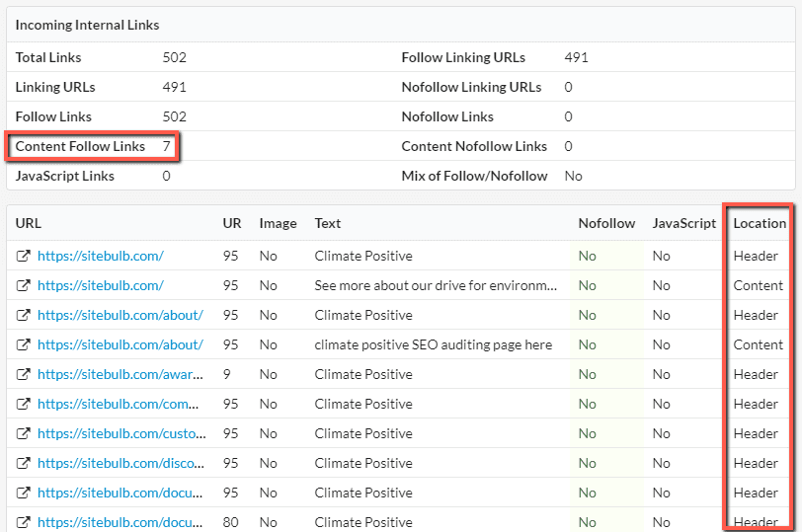Select text 'See more about our drive for environm...'
Viewport: 802px width, 532px height.
436,285
